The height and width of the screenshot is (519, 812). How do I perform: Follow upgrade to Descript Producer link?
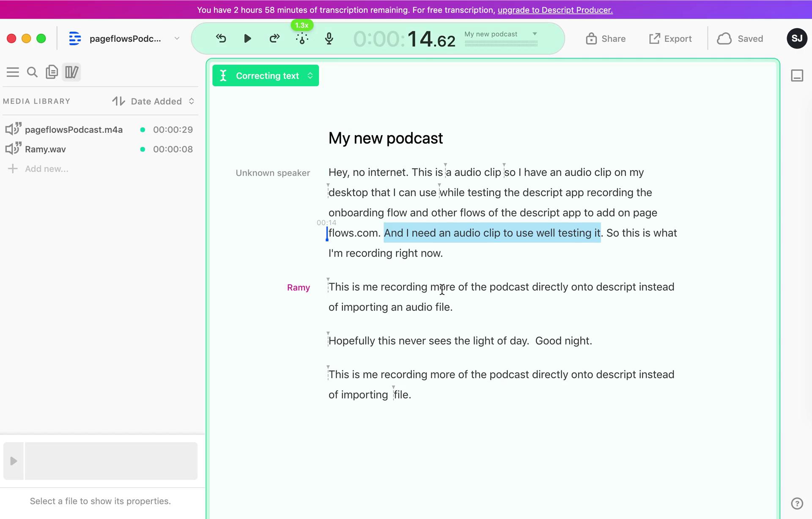pyautogui.click(x=555, y=10)
